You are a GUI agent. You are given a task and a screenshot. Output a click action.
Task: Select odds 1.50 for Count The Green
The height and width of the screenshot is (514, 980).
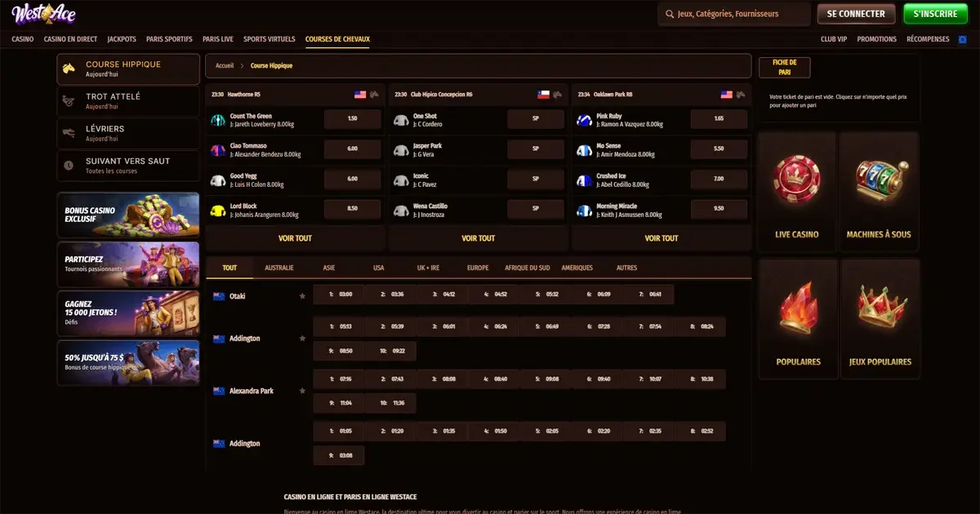[353, 119]
